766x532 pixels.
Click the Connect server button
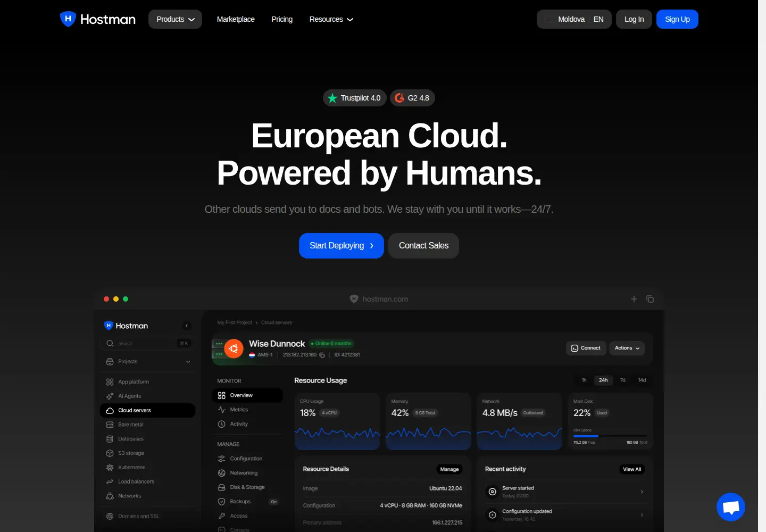[x=586, y=348]
